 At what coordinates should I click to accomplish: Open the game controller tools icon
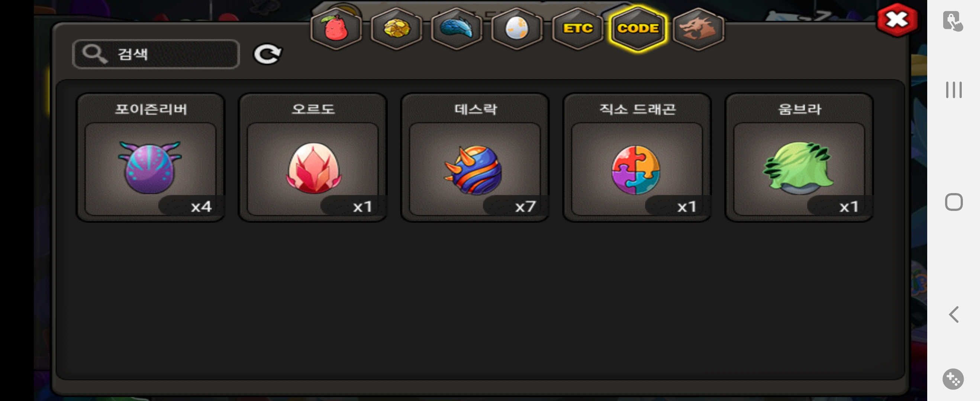point(953,379)
